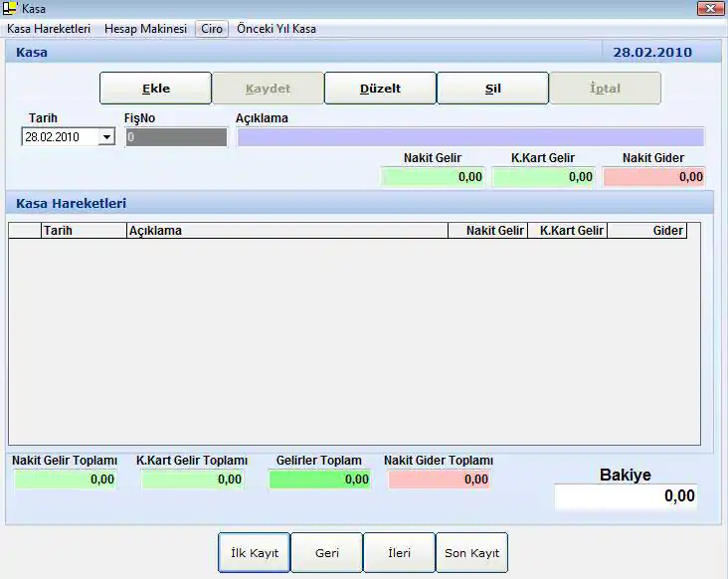This screenshot has width=728, height=579.
Task: Jump to last record with Son Kayıt
Action: click(x=471, y=552)
